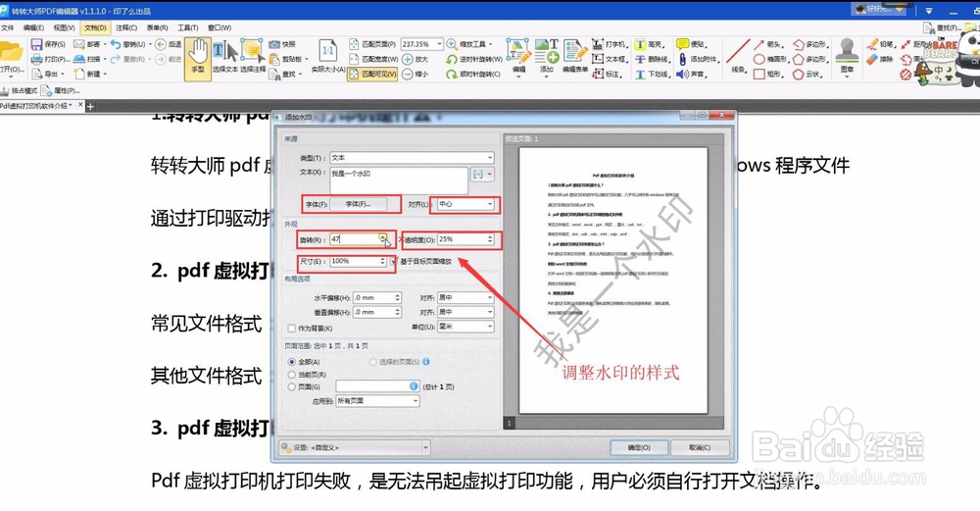Image resolution: width=980 pixels, height=511 pixels.
Task: Click the 不透明度 25% opacity spinner
Action: [490, 239]
